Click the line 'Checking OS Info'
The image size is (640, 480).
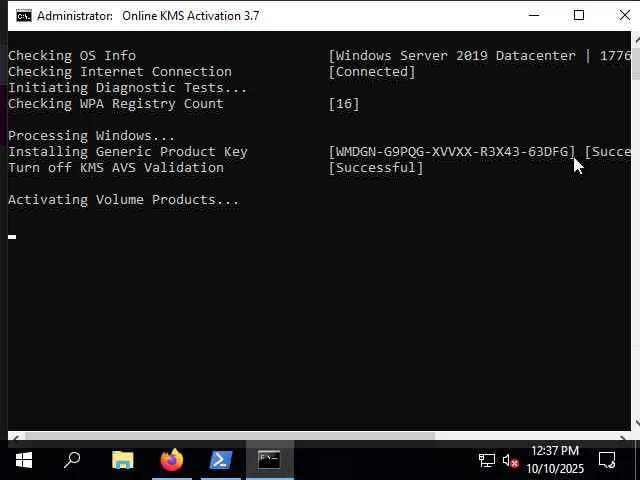pyautogui.click(x=72, y=56)
